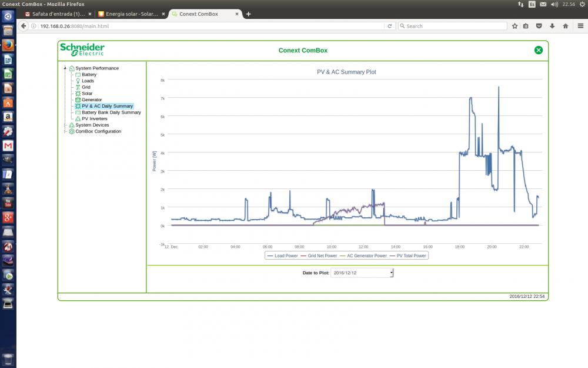Toggle Grid Net Power series in legend
Viewport: 588px width, 368px height.
pyautogui.click(x=319, y=256)
